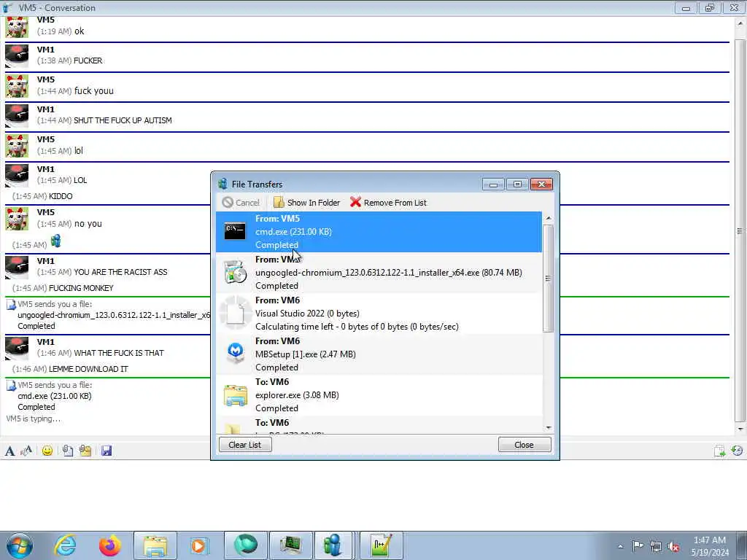Launch Firefox from taskbar
The height and width of the screenshot is (560, 747).
tap(110, 545)
